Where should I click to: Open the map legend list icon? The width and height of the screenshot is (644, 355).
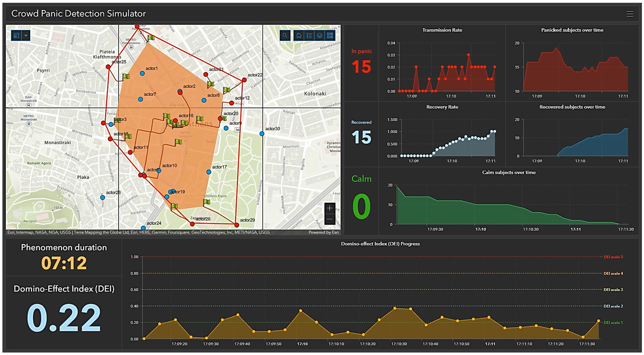coord(309,35)
